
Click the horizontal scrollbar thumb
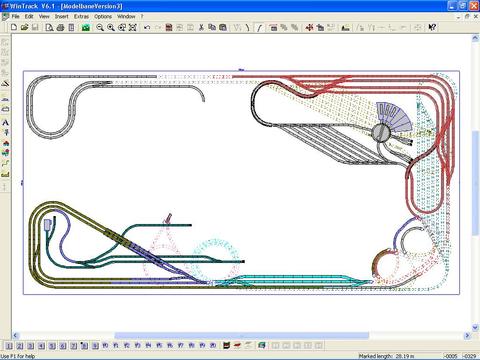[242, 335]
